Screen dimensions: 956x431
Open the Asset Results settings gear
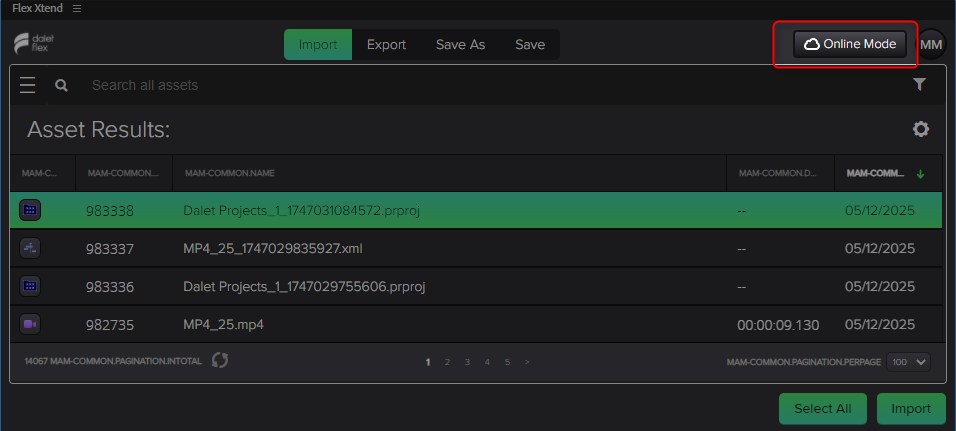921,129
